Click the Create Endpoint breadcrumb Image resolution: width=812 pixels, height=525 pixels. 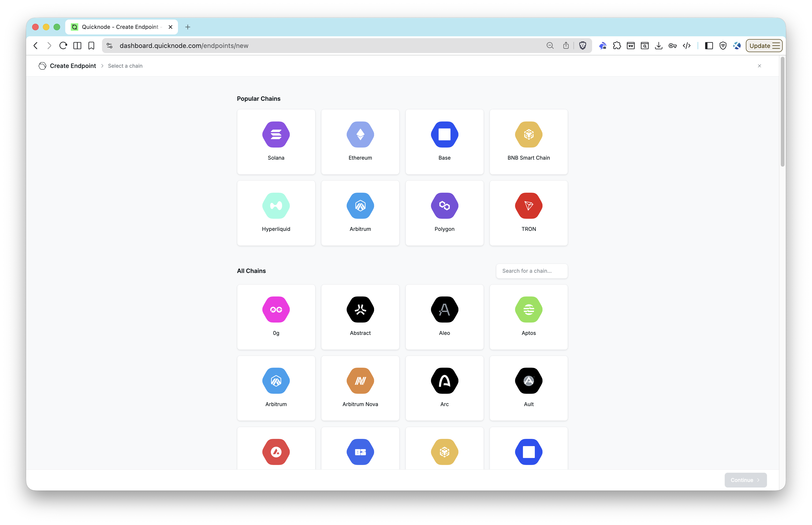click(73, 66)
